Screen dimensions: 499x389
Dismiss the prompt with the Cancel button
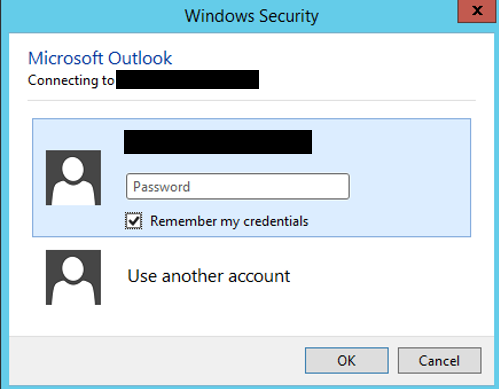pyautogui.click(x=439, y=360)
